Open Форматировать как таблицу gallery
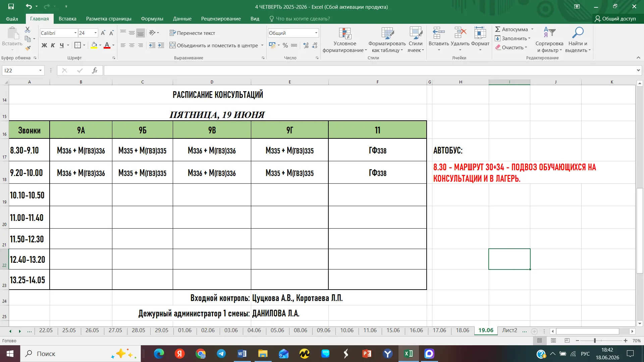The image size is (644, 362). click(387, 40)
